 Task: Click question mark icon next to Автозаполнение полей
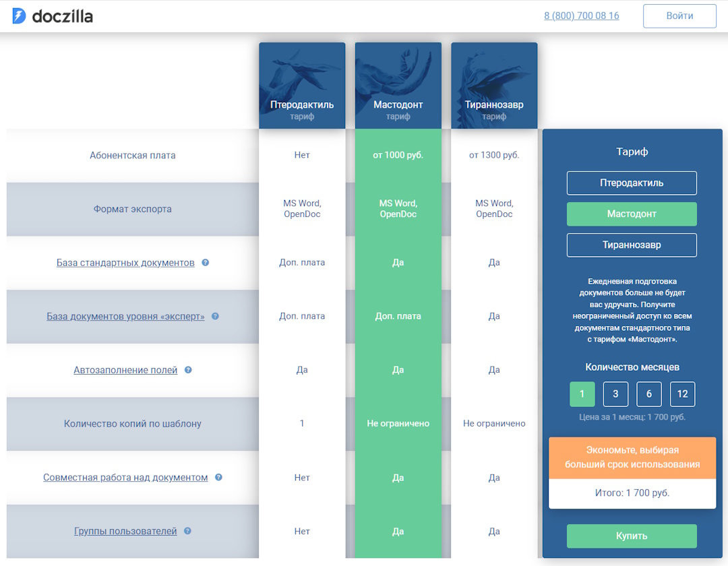pos(188,370)
